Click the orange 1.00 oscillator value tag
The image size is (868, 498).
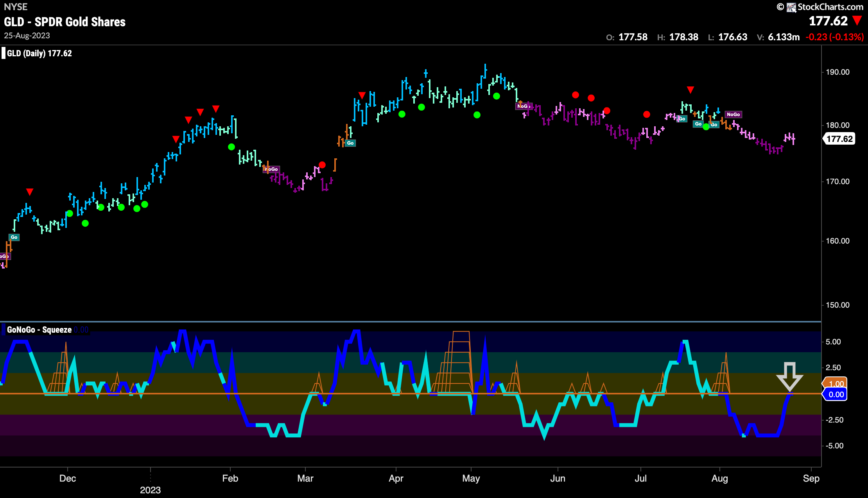[835, 383]
